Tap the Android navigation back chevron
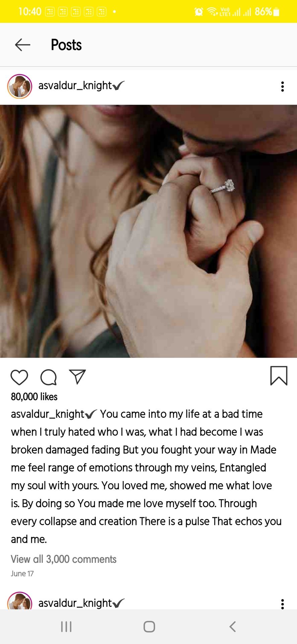The image size is (297, 644). 232,627
